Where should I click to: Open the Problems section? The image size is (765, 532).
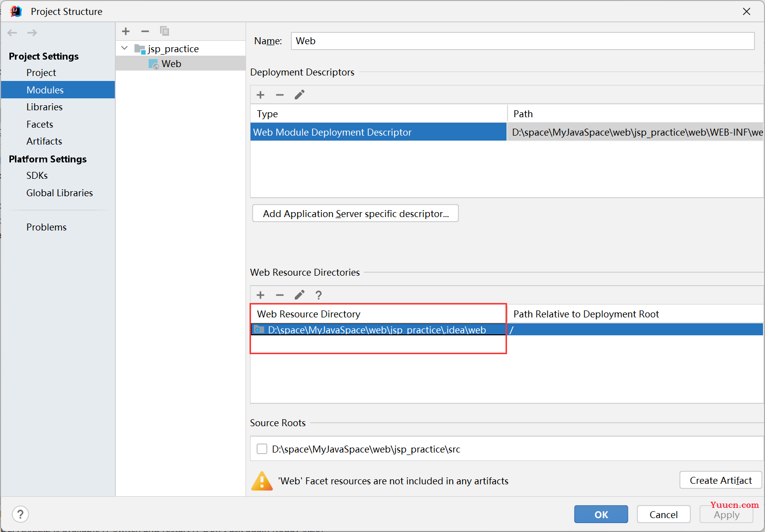coord(46,227)
